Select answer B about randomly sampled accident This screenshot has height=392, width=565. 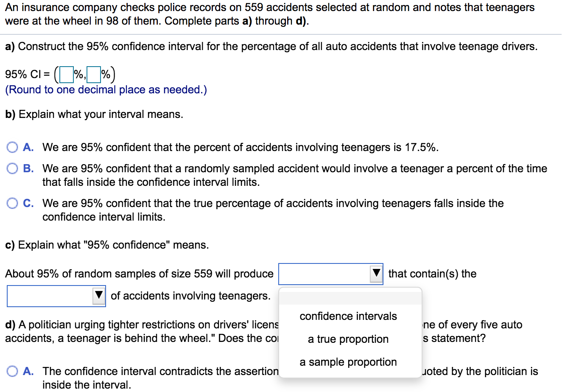[x=12, y=169]
